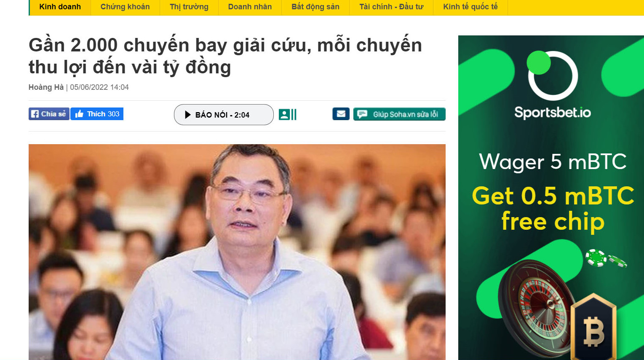The image size is (644, 360).
Task: Click the roulette wheel image in ad
Action: (x=536, y=310)
